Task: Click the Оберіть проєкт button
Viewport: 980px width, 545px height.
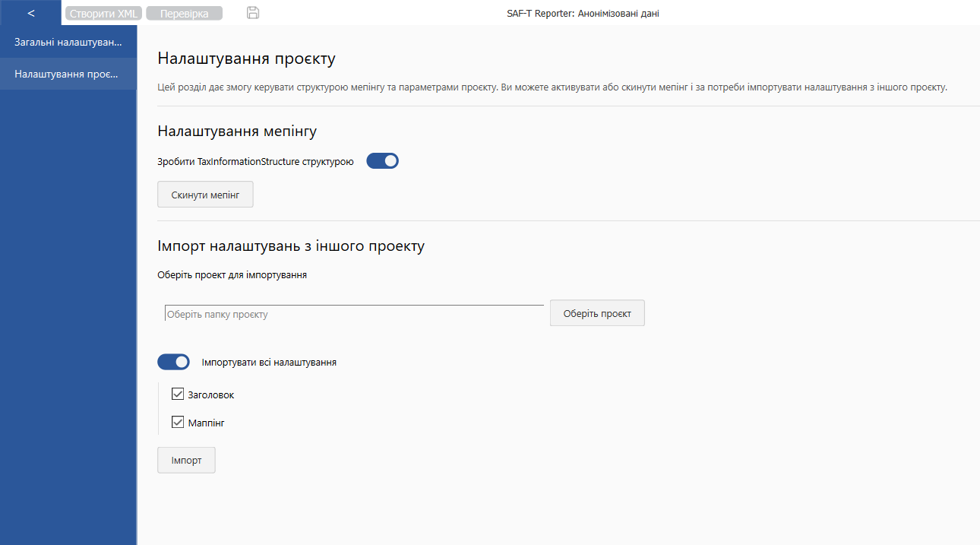Action: (597, 313)
